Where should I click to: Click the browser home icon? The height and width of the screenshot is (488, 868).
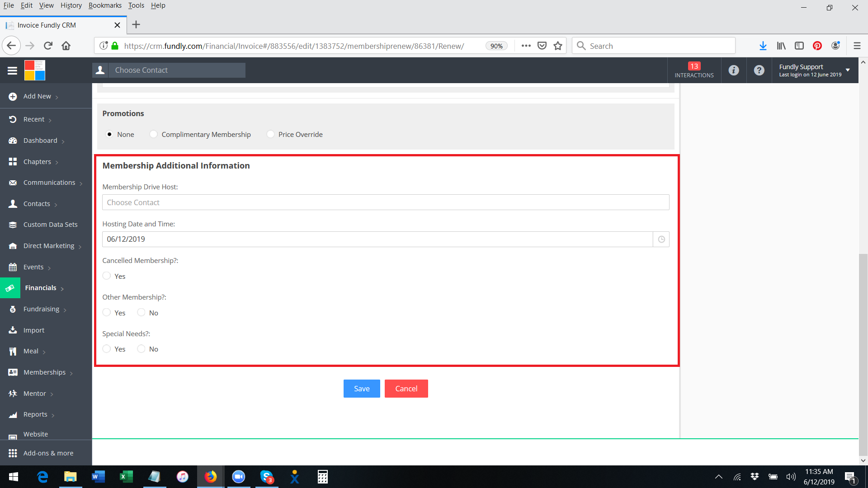point(66,46)
